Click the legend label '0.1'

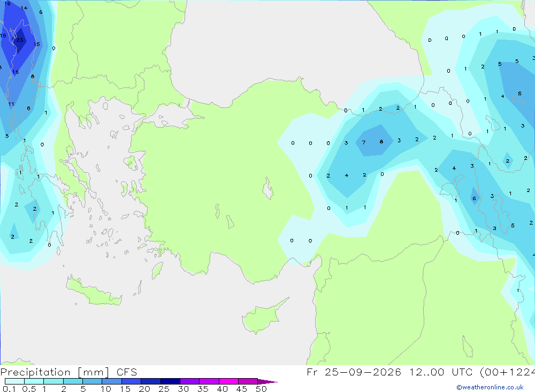tap(9, 389)
